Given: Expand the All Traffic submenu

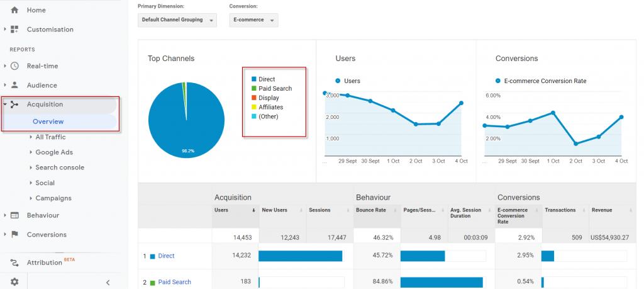Looking at the screenshot, I should [50, 137].
